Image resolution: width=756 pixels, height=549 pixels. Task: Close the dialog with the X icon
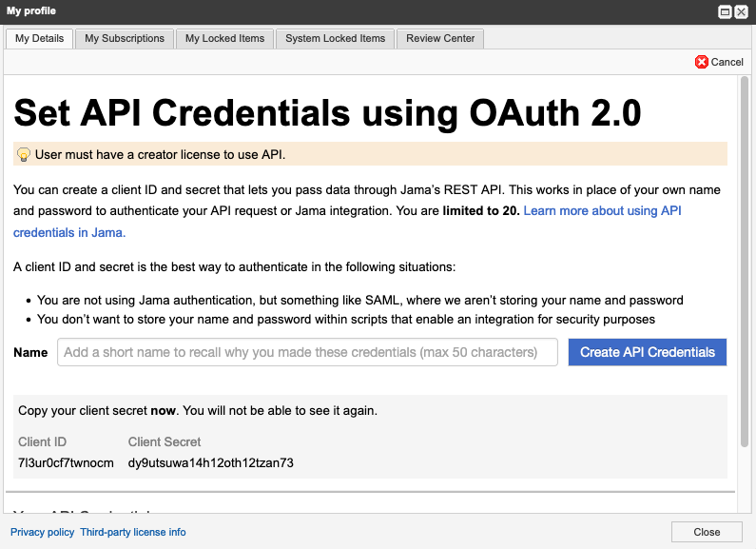[x=741, y=11]
